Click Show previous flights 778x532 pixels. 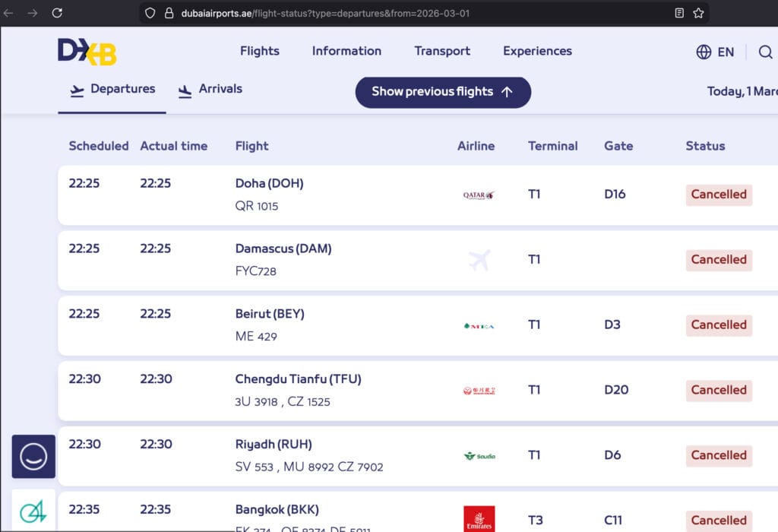[x=443, y=92]
